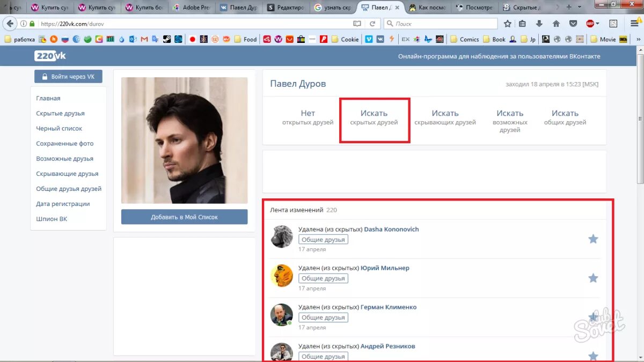Bookmark this page with the star icon
The width and height of the screenshot is (644, 362).
click(x=507, y=24)
